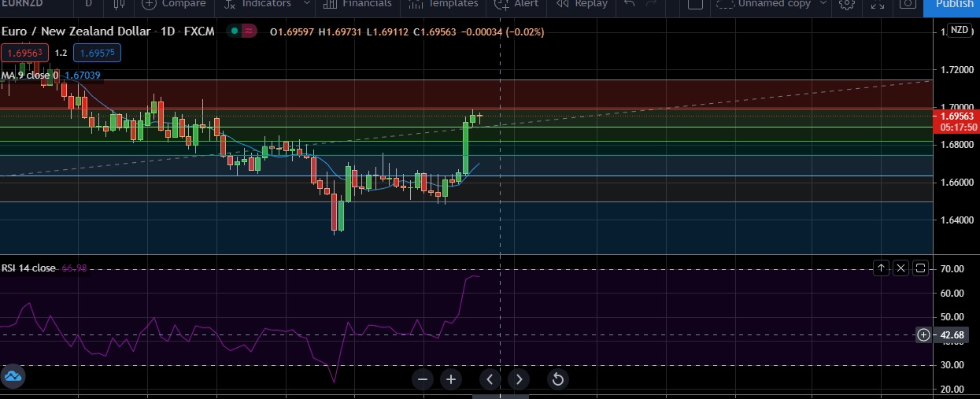
Task: Select the MA 9 close indicator legend
Action: click(29, 76)
